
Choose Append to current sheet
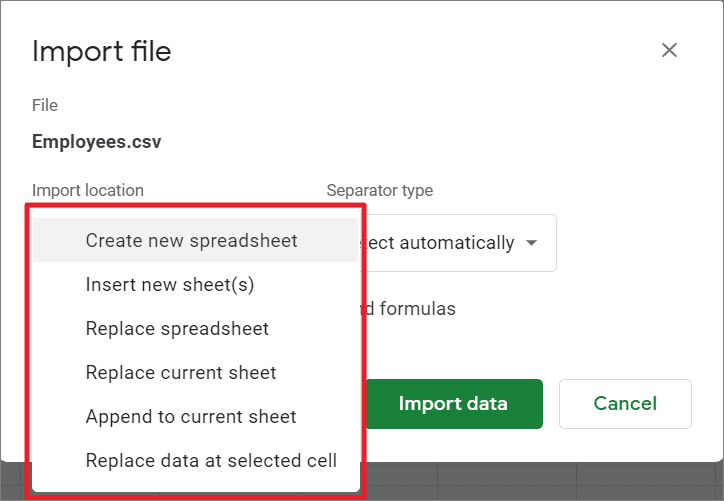(191, 417)
